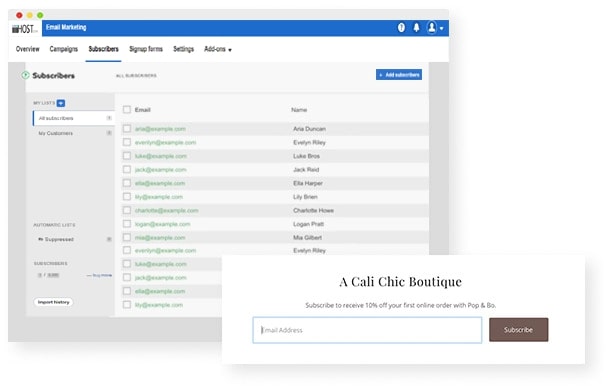Click the mia@example.com email link
This screenshot has width=610, height=390.
pyautogui.click(x=160, y=238)
